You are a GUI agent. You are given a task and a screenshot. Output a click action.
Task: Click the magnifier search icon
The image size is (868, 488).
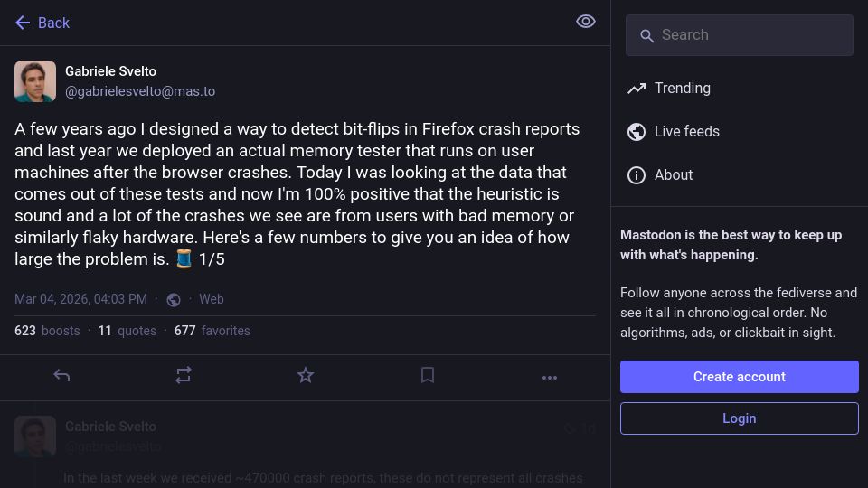tap(646, 36)
